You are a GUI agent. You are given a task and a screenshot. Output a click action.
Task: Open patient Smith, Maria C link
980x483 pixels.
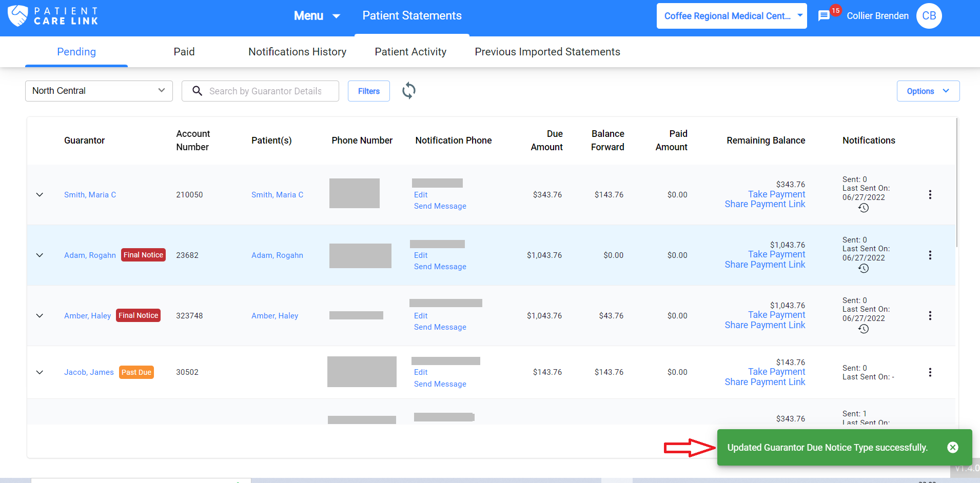click(x=277, y=195)
